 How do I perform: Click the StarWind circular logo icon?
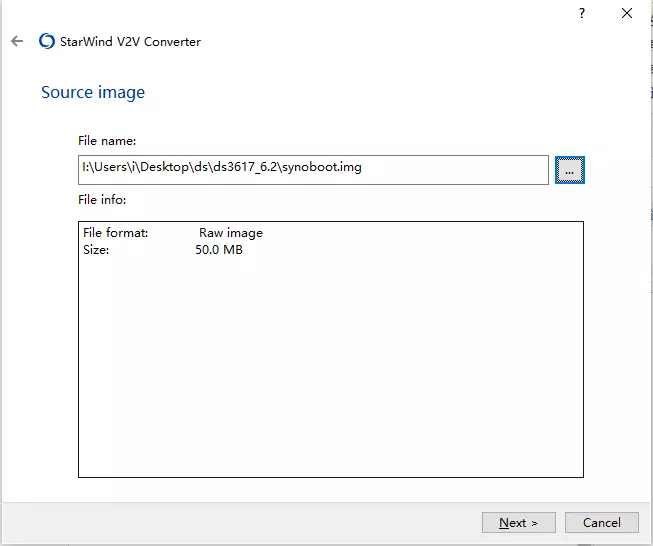tap(47, 41)
